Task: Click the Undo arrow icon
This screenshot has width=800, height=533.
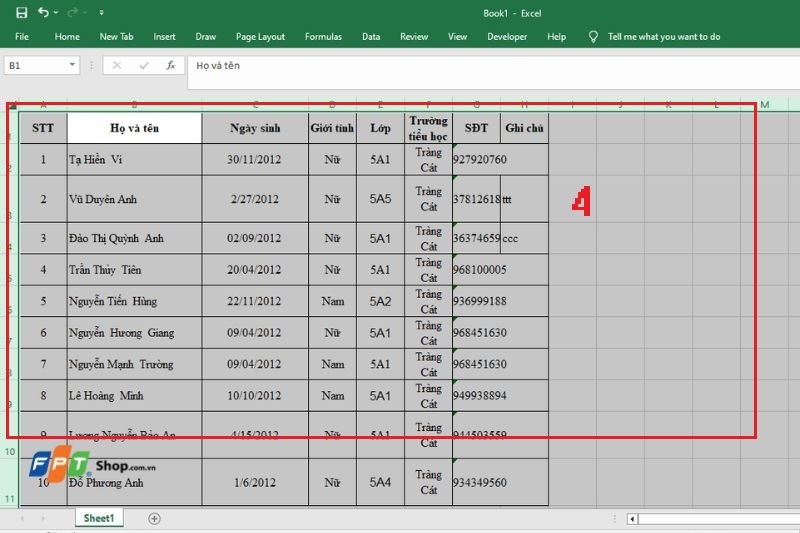Action: pos(43,12)
